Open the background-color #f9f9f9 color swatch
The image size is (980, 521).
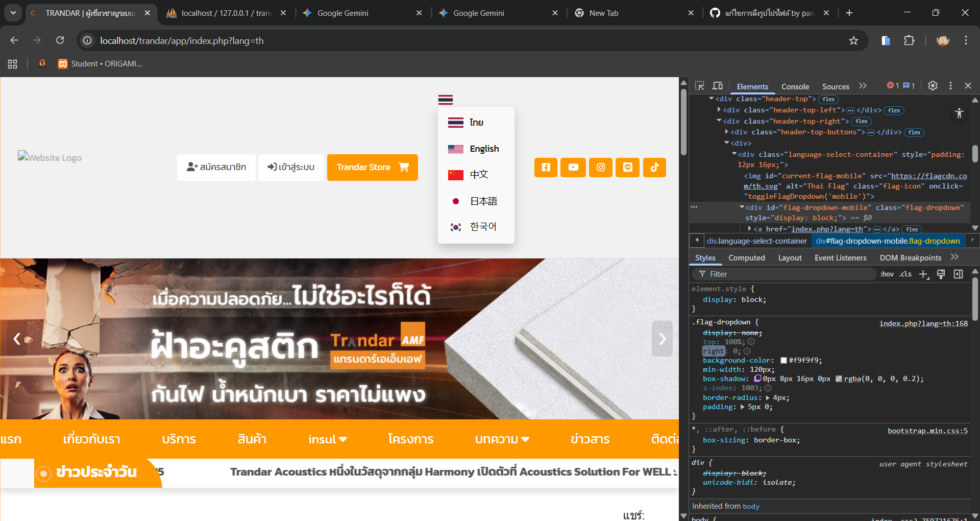pyautogui.click(x=783, y=361)
